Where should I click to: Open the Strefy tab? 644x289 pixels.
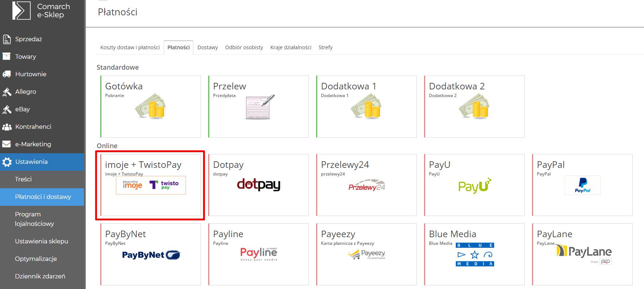(325, 47)
